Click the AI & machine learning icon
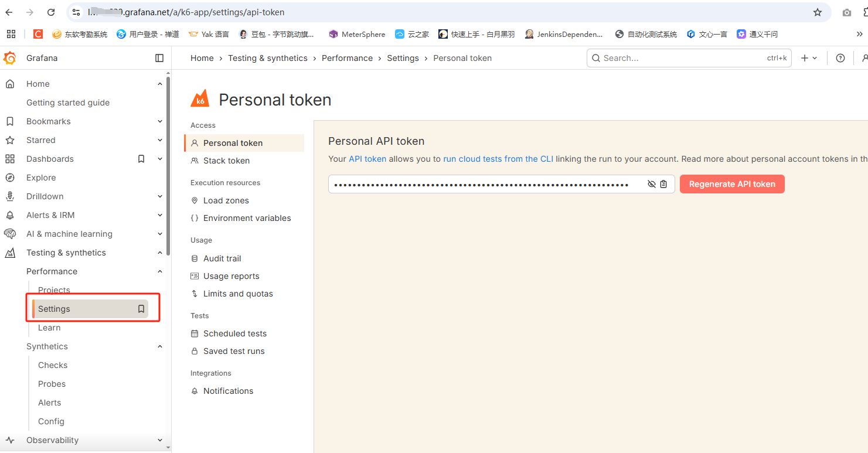Viewport: 868px width, 453px height. pos(10,234)
